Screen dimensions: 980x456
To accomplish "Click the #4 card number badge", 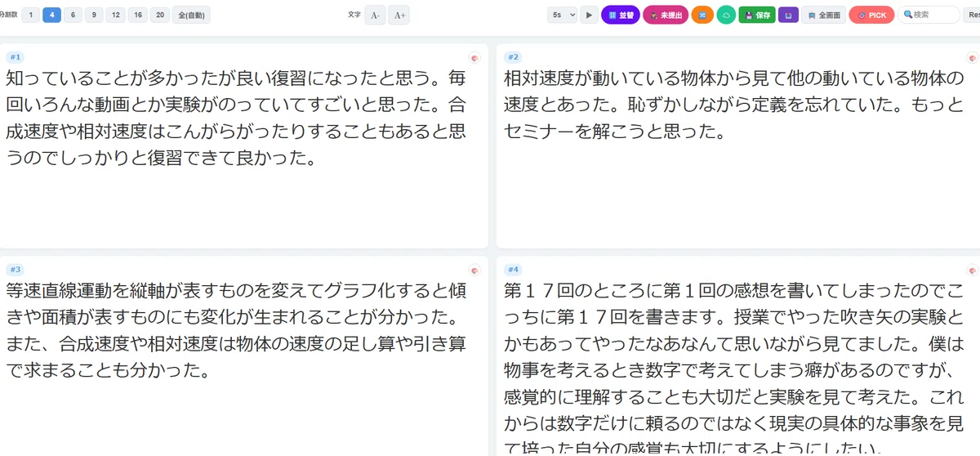I will click(513, 270).
